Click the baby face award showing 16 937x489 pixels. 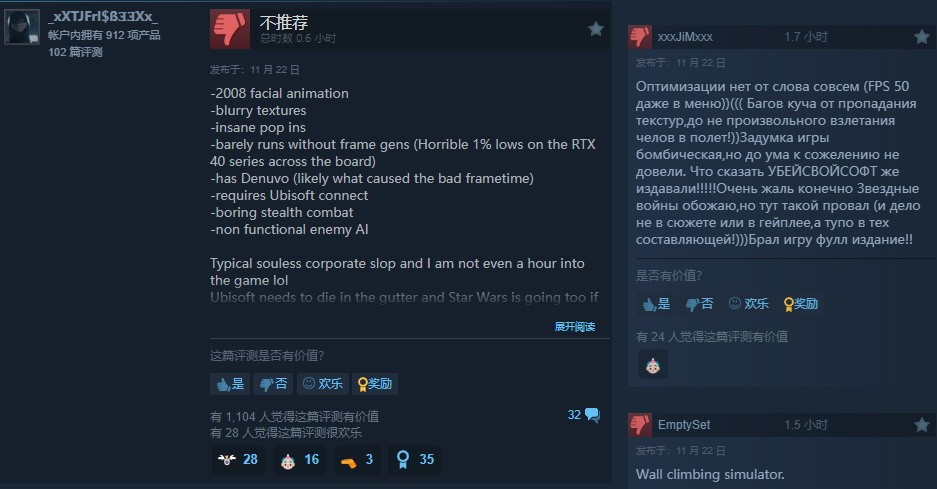pyautogui.click(x=300, y=459)
